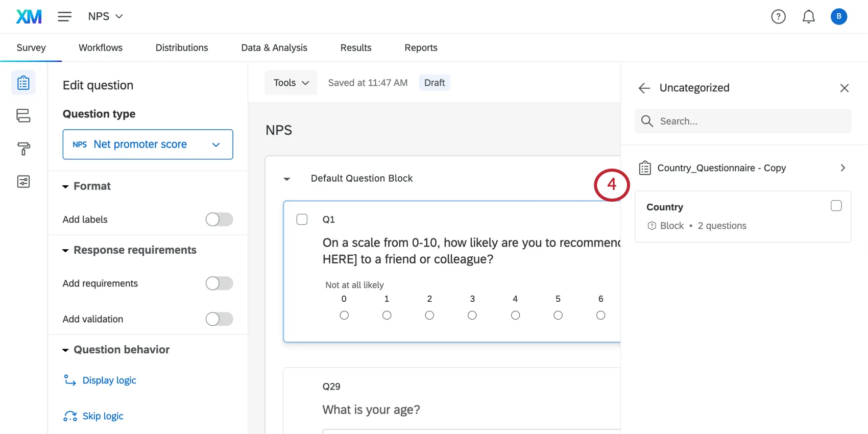Select the survey builder sidebar icon
The width and height of the screenshot is (868, 434).
click(x=23, y=83)
